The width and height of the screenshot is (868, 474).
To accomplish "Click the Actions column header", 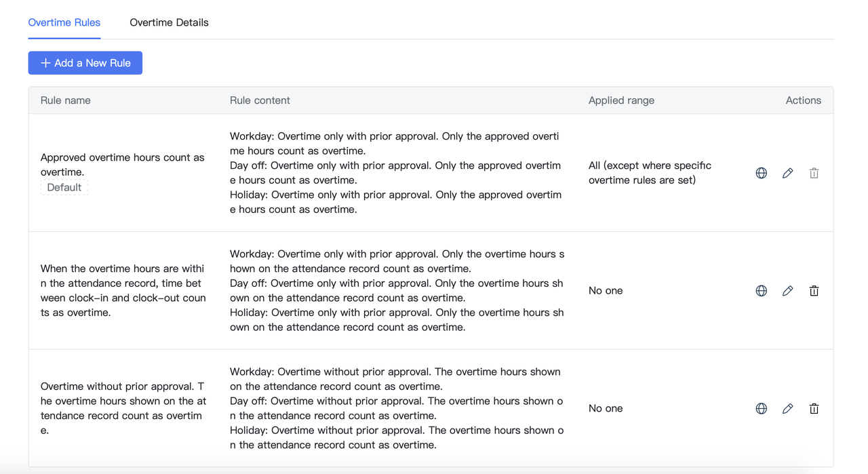I will pyautogui.click(x=803, y=100).
